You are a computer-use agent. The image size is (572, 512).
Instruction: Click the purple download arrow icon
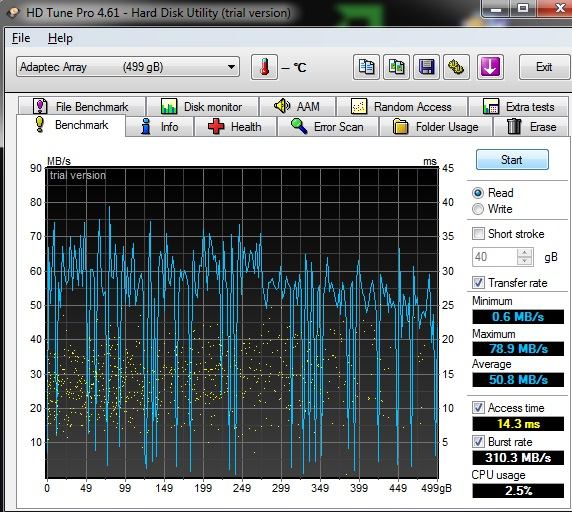pos(490,67)
